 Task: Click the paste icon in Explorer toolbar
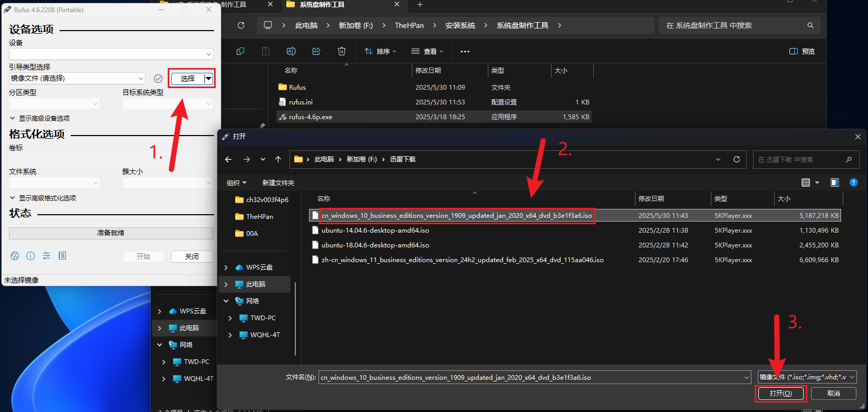click(266, 51)
